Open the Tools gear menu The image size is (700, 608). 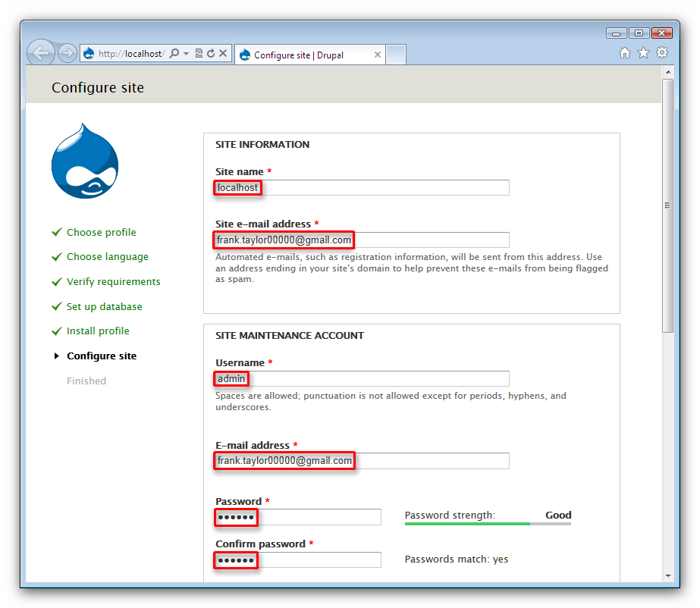(662, 53)
